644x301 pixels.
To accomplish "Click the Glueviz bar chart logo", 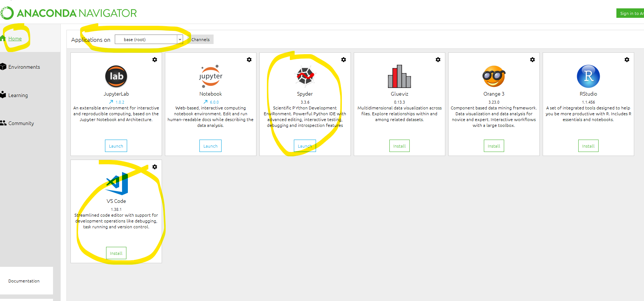I will point(400,76).
